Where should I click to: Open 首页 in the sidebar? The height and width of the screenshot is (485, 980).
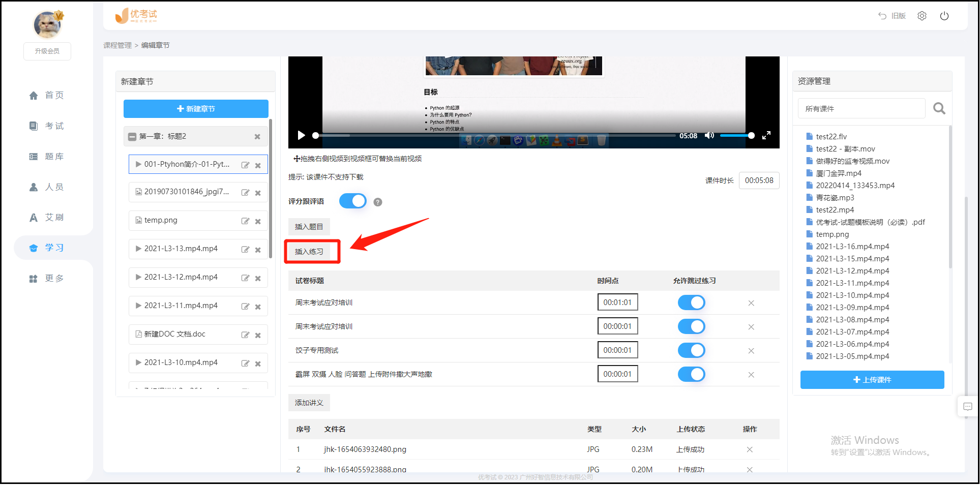(x=47, y=95)
